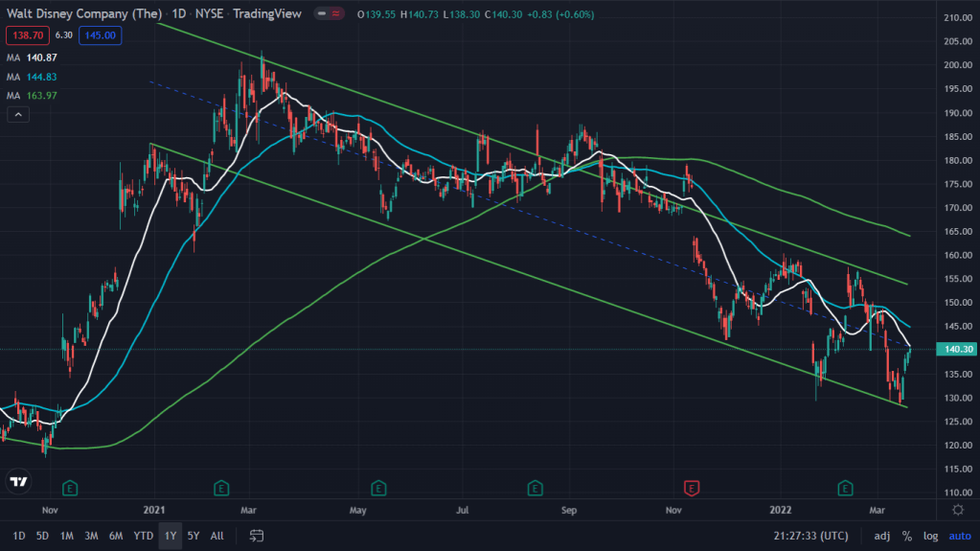This screenshot has height=551, width=980.
Task: Open the Go to date calendar icon
Action: 256,535
